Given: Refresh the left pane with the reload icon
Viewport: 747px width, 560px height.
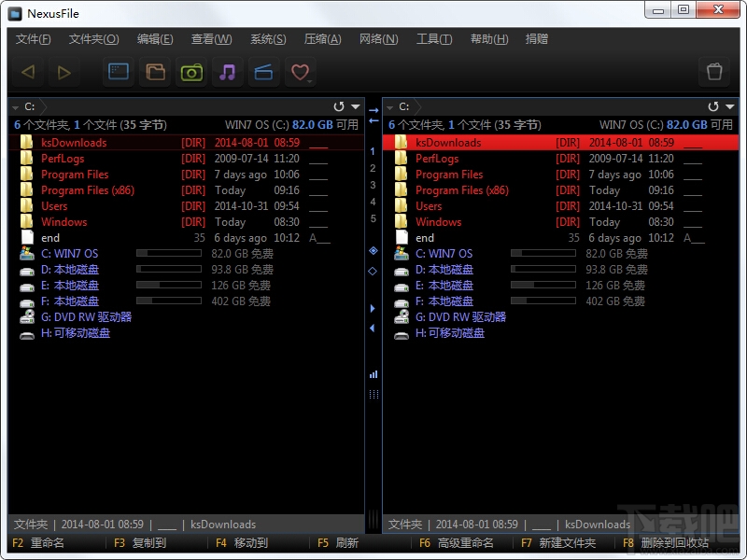Looking at the screenshot, I should pos(339,106).
